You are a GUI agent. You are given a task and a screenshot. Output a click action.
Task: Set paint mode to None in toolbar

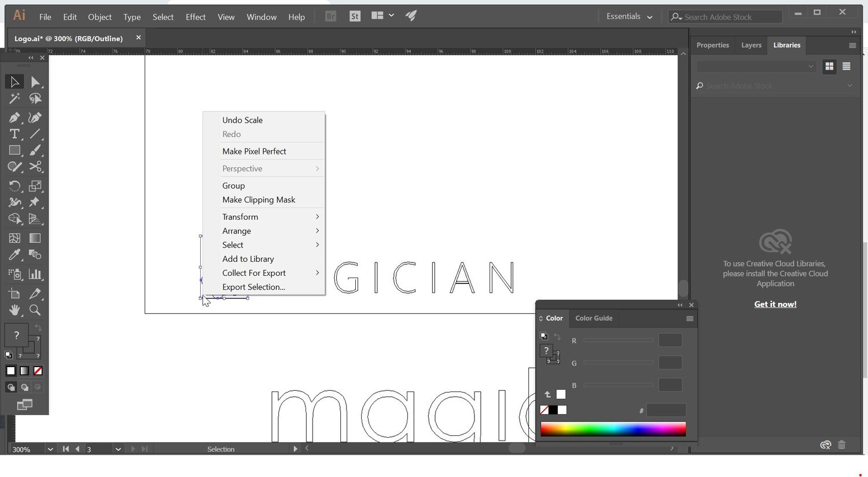point(38,371)
